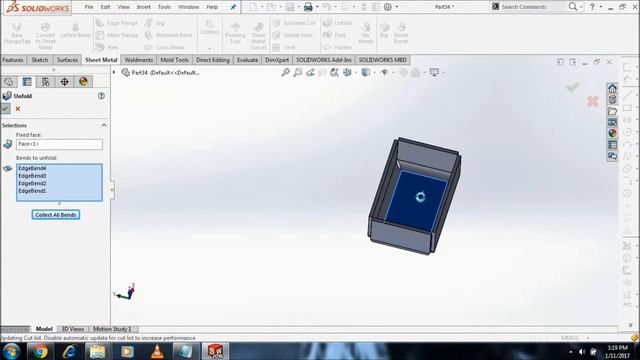Open SOLIDWORKS Forum task pane icon
Viewport: 640px width, 360px height.
click(x=612, y=156)
